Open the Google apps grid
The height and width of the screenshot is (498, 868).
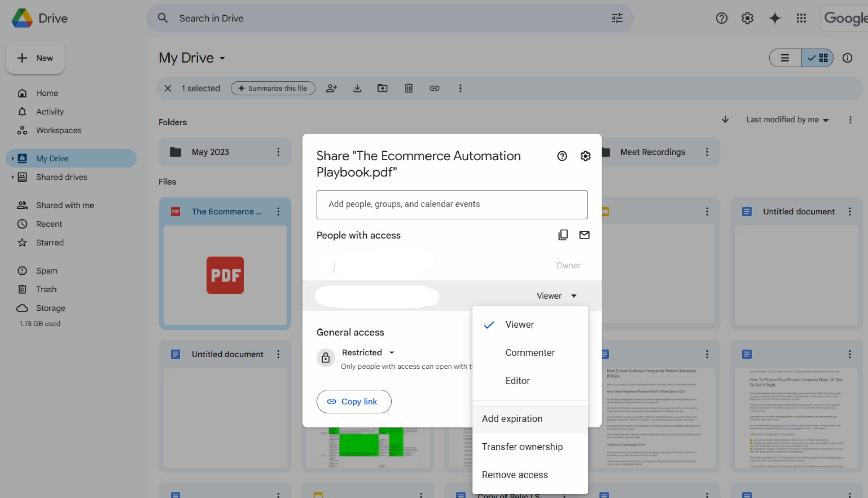click(x=801, y=18)
